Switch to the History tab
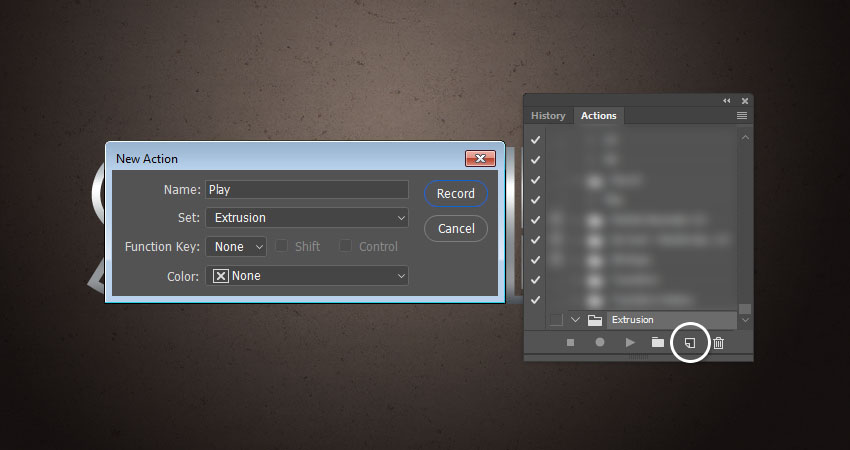 [548, 115]
